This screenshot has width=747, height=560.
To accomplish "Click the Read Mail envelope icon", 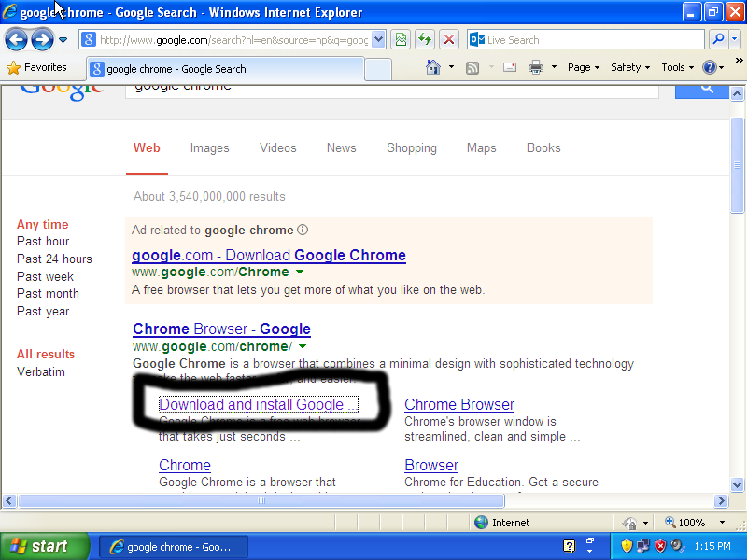I will click(x=510, y=67).
